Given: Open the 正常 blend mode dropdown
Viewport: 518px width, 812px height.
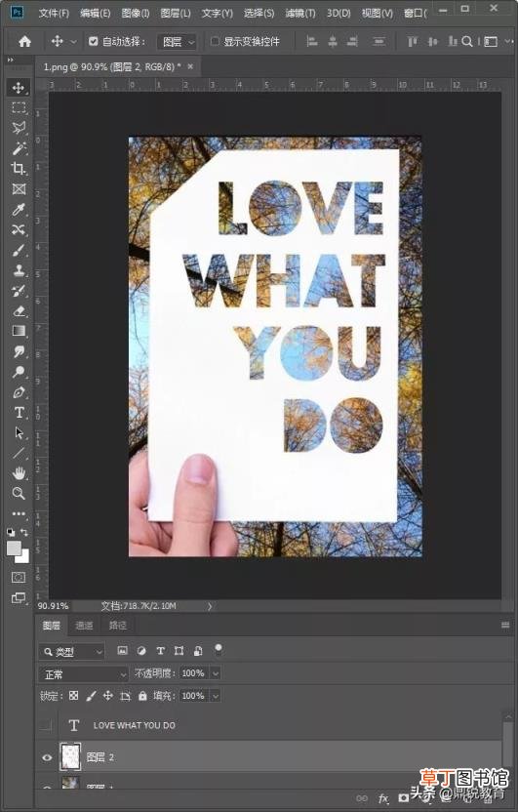Looking at the screenshot, I should (x=84, y=673).
